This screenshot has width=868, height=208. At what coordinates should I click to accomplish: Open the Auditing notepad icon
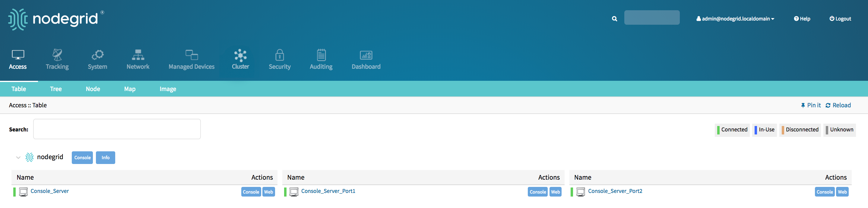click(x=321, y=55)
